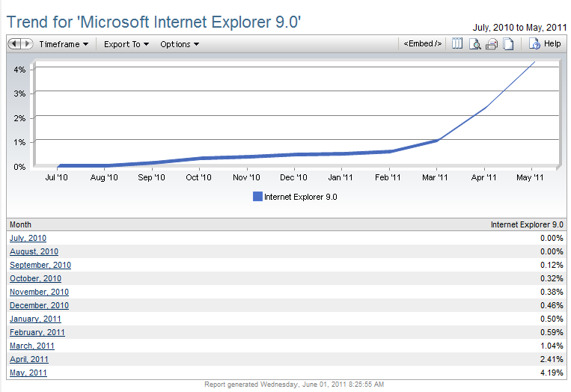Select the 0.59% value for February
The width and height of the screenshot is (571, 392).
click(552, 332)
